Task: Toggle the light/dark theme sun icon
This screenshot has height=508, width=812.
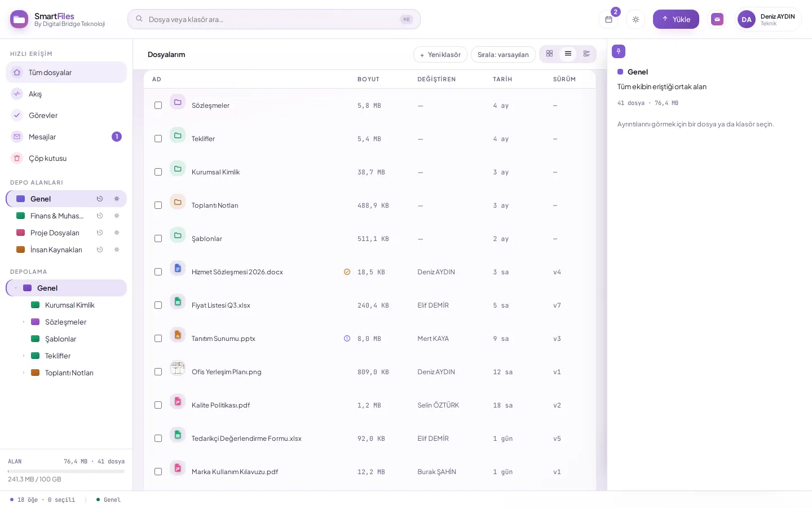Action: coord(636,19)
